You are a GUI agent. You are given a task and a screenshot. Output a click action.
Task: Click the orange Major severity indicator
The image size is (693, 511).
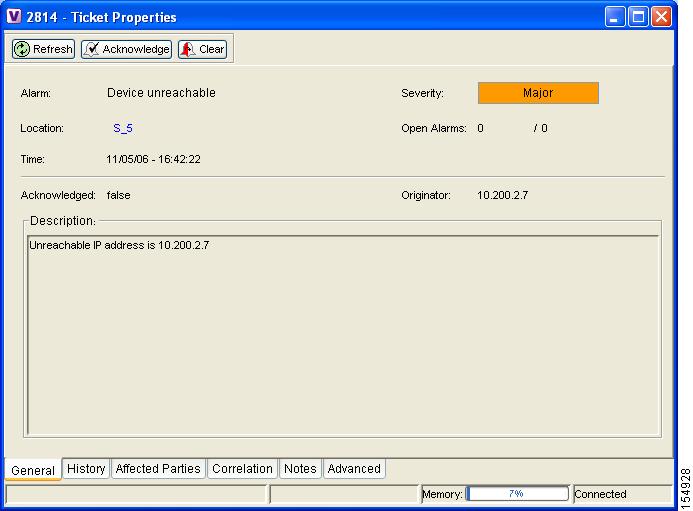(x=538, y=93)
